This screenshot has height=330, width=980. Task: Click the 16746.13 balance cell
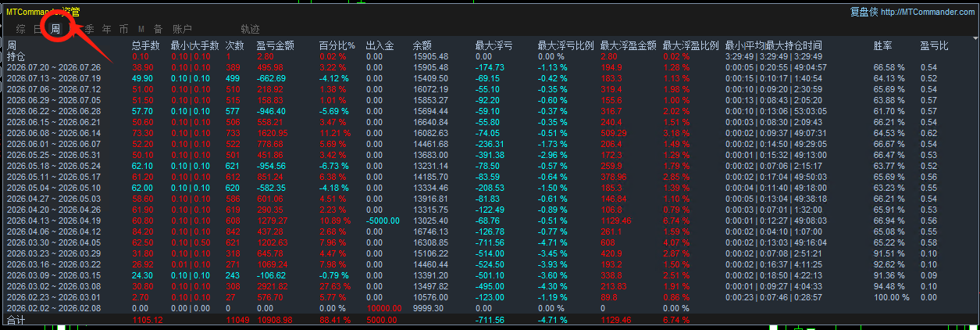[x=430, y=231]
